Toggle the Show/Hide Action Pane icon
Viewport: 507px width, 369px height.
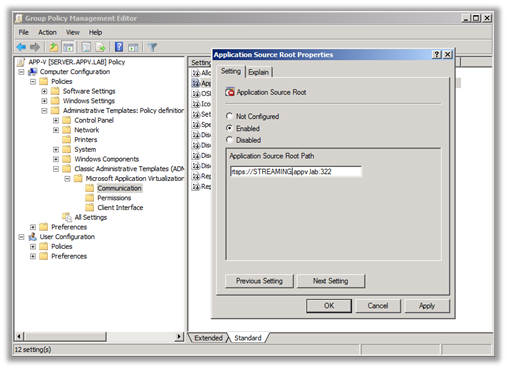coord(133,47)
